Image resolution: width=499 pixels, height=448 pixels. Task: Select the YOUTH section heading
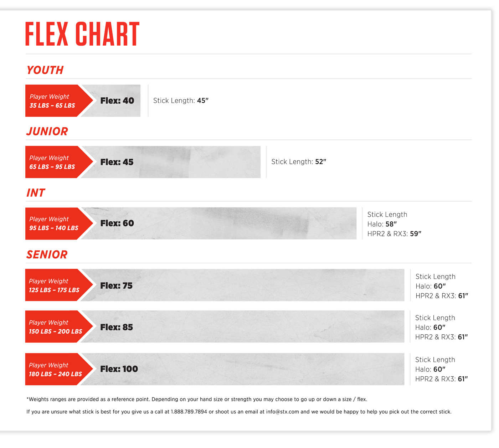click(x=45, y=70)
